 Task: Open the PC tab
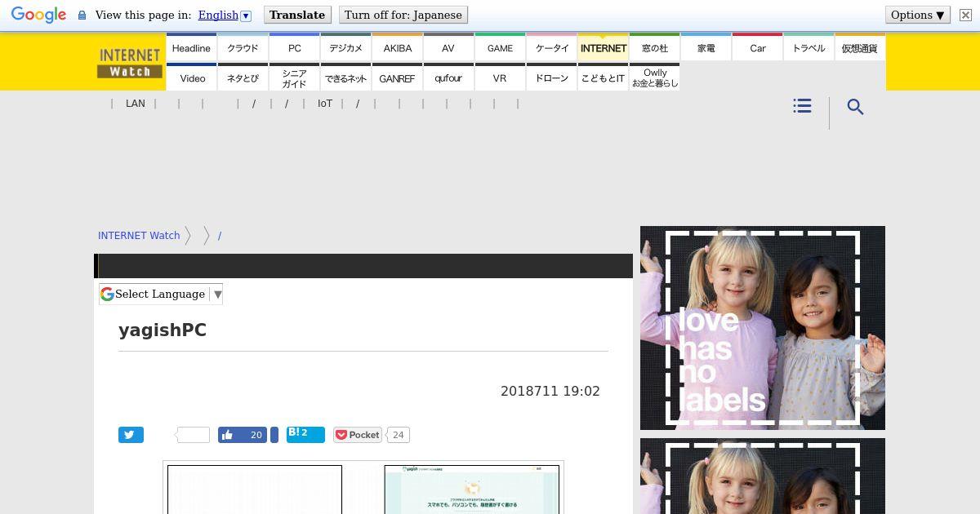[x=294, y=47]
